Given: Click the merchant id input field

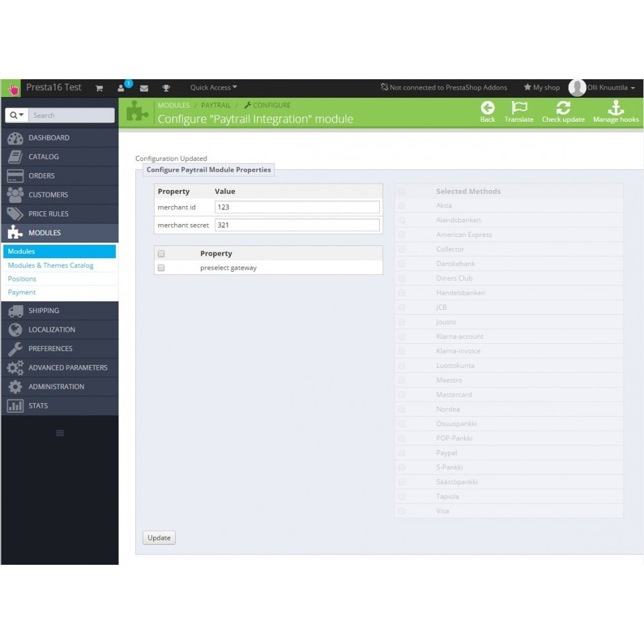Looking at the screenshot, I should pyautogui.click(x=298, y=207).
